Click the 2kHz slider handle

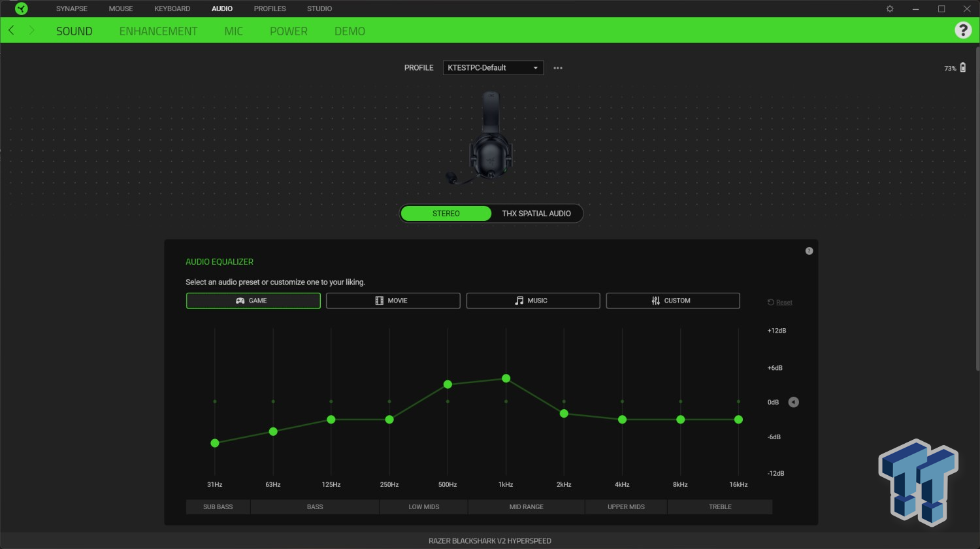click(x=564, y=414)
